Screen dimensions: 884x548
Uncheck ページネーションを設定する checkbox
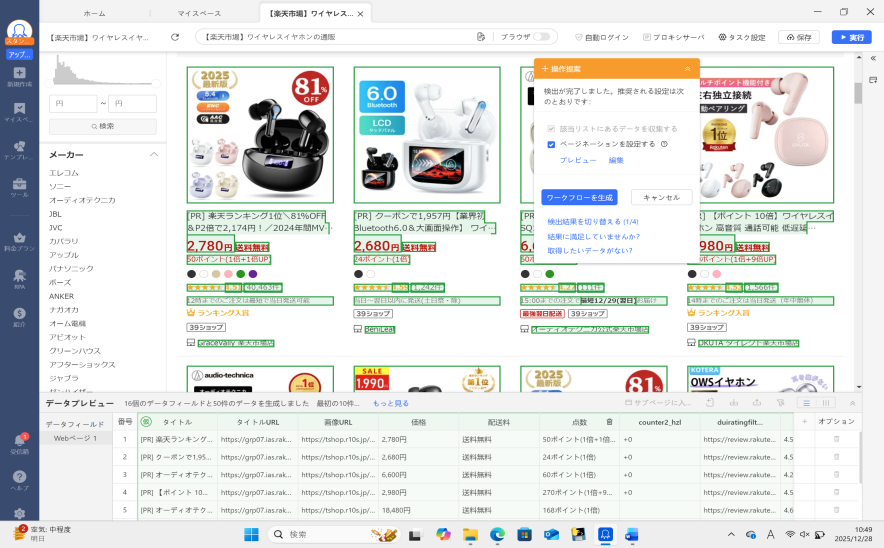[x=551, y=144]
